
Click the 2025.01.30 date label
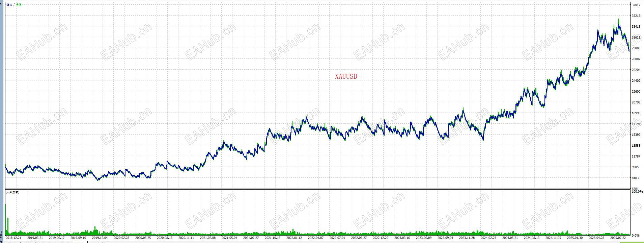(575, 238)
